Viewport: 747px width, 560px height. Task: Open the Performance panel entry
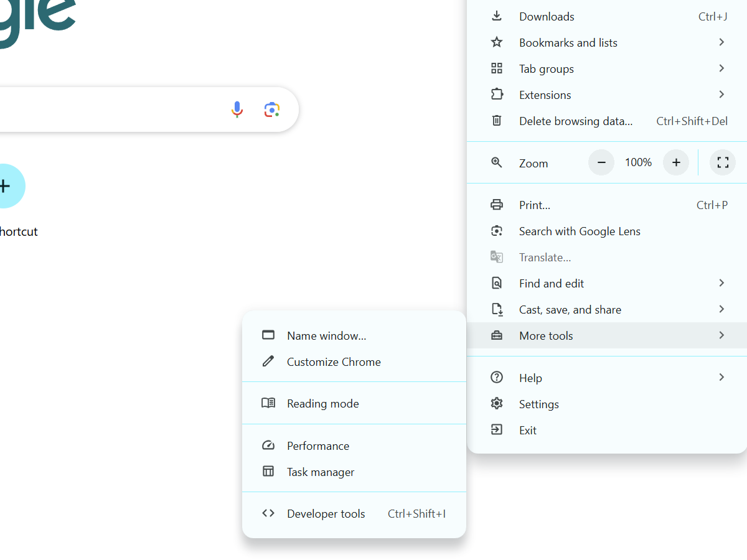354,446
